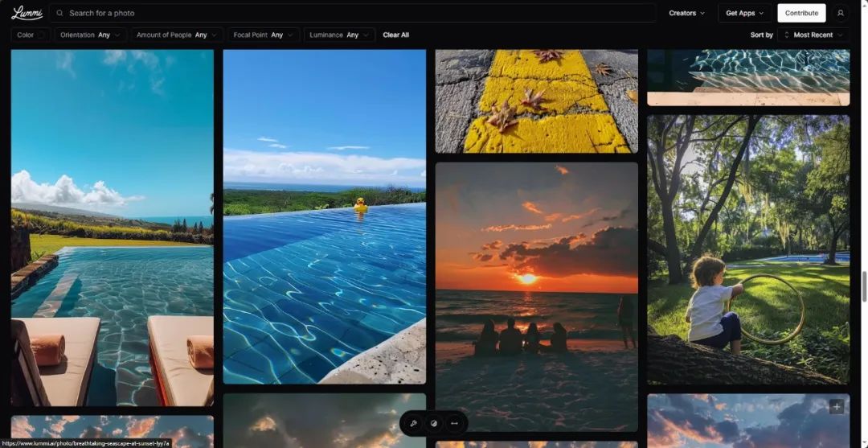Viewport: 868px width, 448px height.
Task: Click the search magnifier icon
Action: point(60,13)
